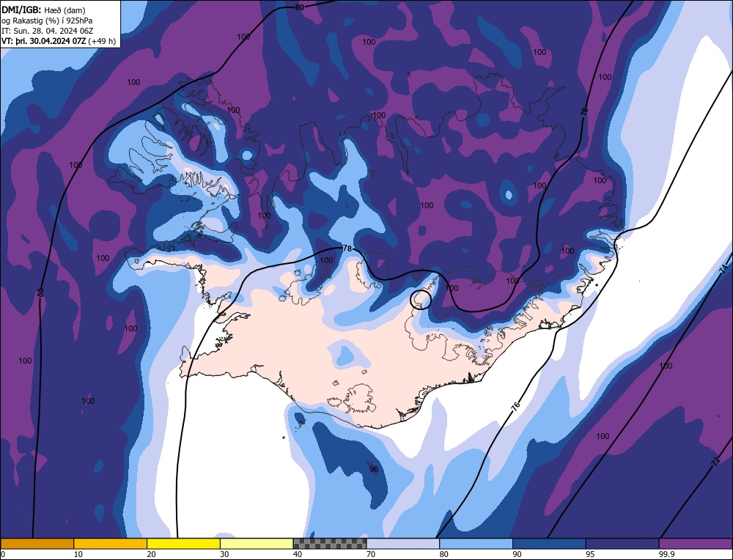Select the pale yellow 30–40 legend swatch
733x560 pixels.
(x=257, y=544)
